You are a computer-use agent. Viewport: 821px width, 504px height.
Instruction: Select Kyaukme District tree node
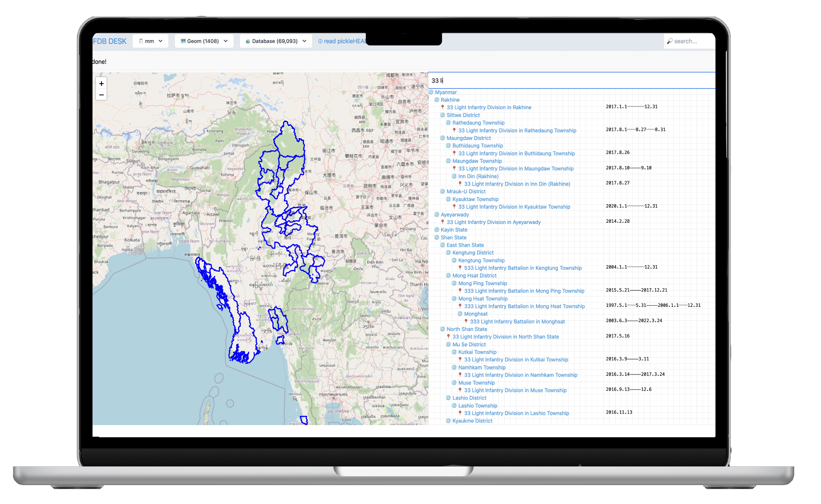(x=472, y=421)
